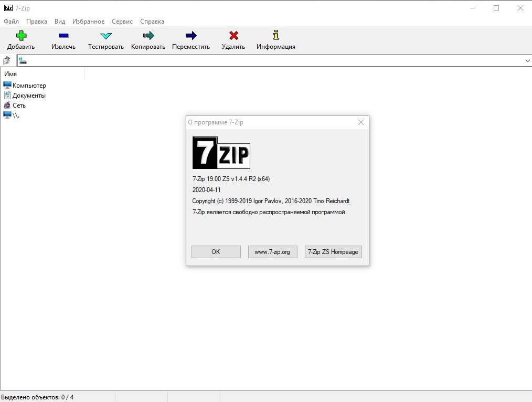Click the Copyright Igor Pavlov line
Image resolution: width=532 pixels, height=402 pixels.
pos(271,201)
